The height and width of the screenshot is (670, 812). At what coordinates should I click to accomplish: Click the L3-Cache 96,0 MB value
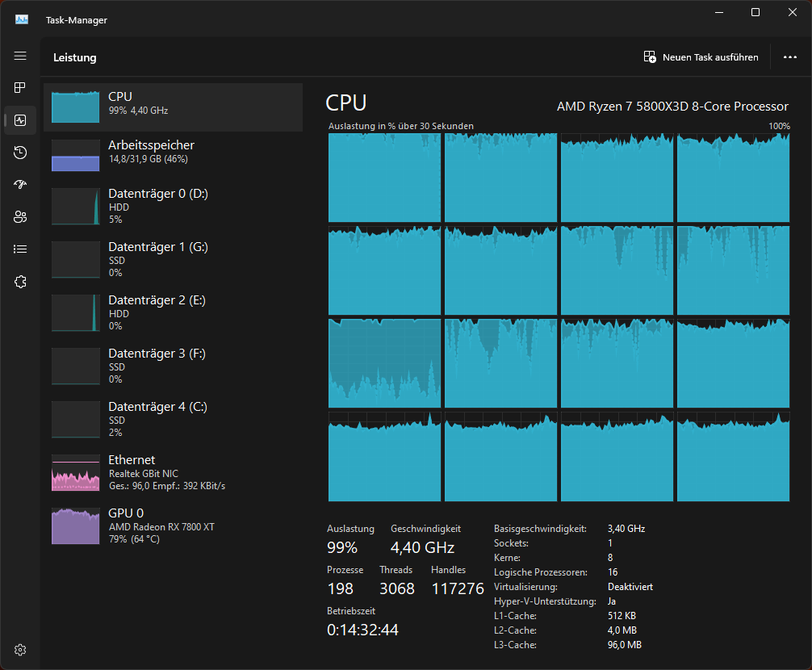click(625, 645)
